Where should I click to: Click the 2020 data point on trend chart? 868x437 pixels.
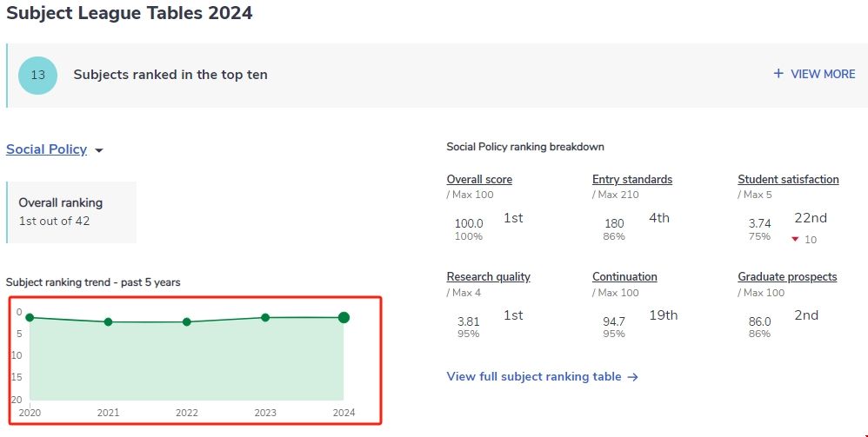point(30,317)
